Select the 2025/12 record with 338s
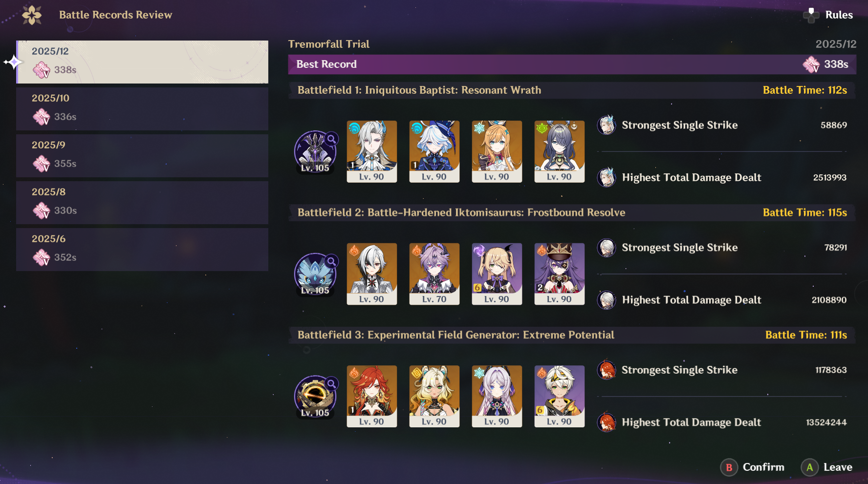Screen dimensions: 868x484 (x=142, y=62)
